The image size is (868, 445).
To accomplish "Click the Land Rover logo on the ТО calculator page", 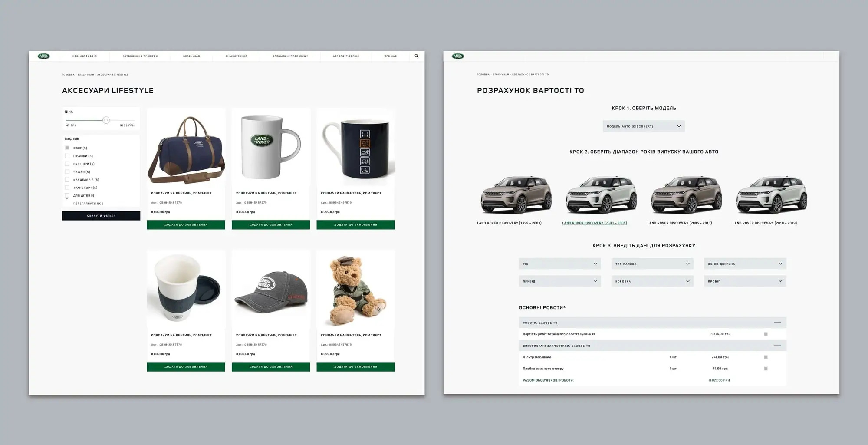I will click(458, 56).
